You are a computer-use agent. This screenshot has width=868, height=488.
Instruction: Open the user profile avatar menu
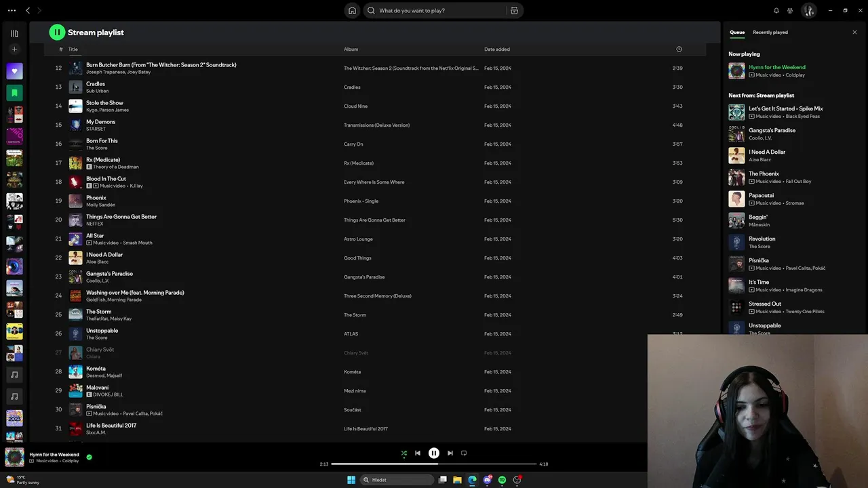(808, 11)
